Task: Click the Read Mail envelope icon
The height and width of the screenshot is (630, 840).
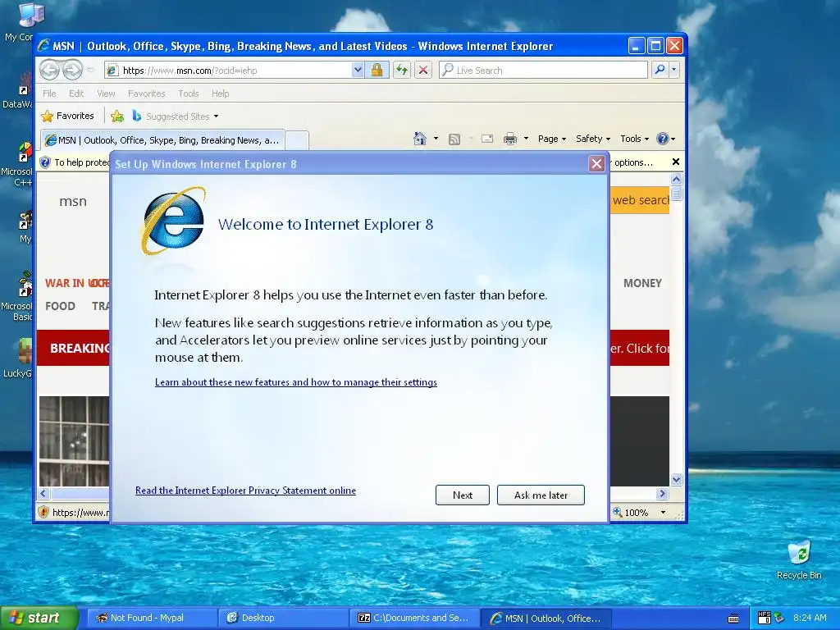Action: [x=487, y=139]
